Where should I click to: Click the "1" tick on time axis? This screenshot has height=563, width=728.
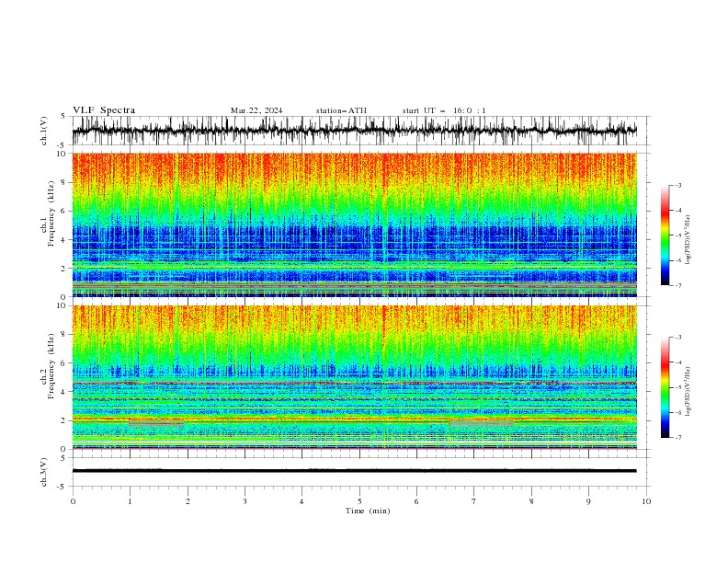[x=130, y=501]
